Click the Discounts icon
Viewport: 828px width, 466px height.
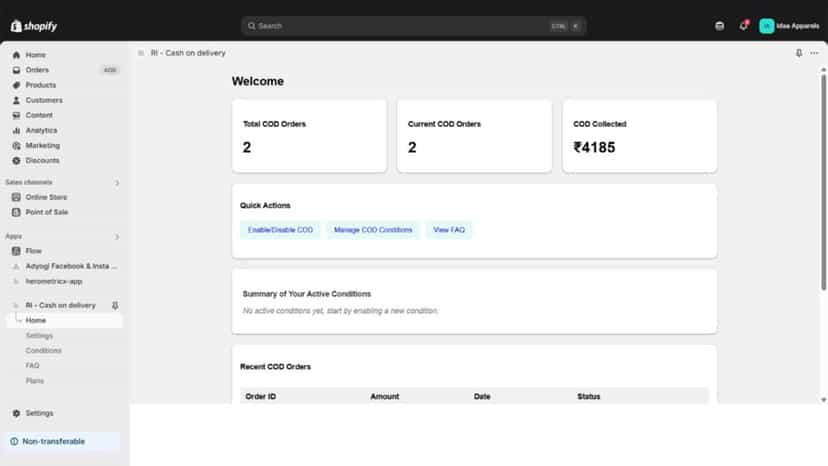coord(16,161)
